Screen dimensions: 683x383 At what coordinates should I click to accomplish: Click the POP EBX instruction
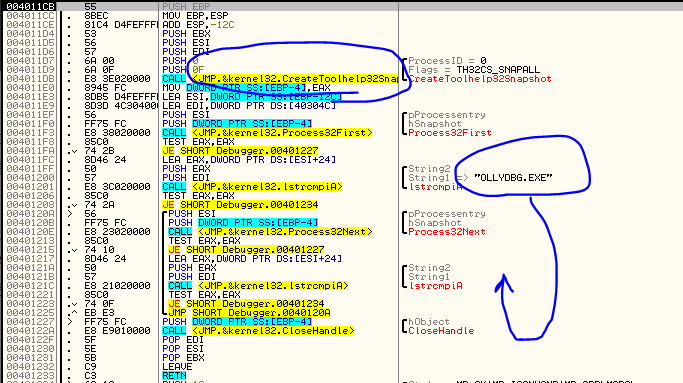(183, 358)
